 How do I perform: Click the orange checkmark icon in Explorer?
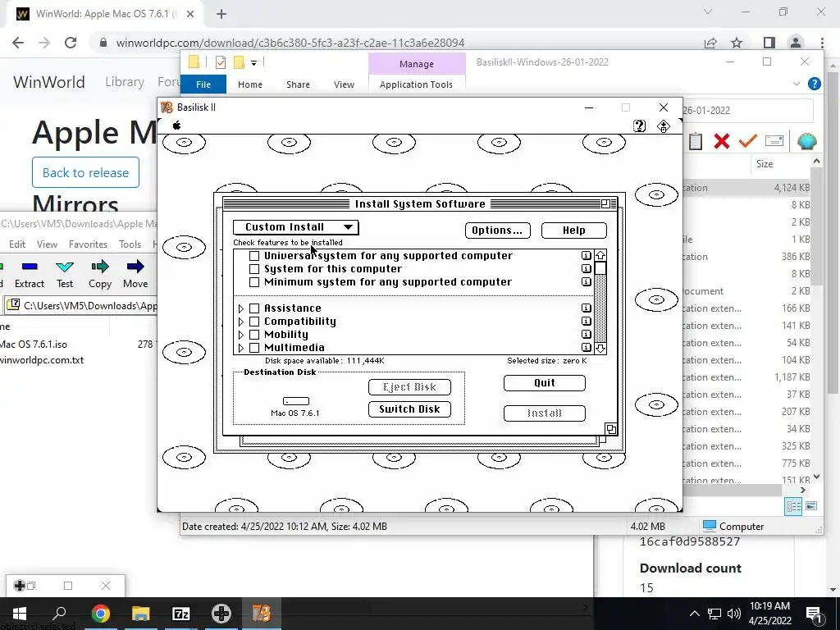pos(748,141)
